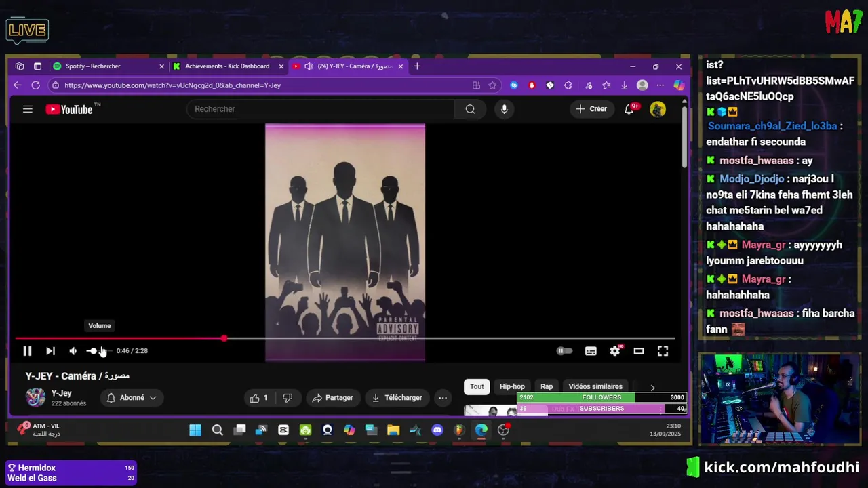Screen dimensions: 868x488
Task: Click the Partager share button
Action: (332, 398)
